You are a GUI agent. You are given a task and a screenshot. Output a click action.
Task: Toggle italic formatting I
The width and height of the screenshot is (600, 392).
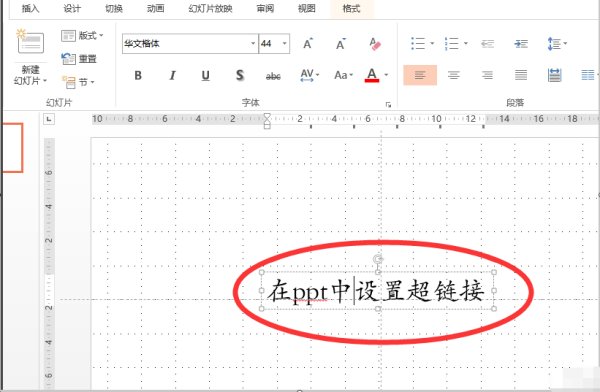point(173,75)
